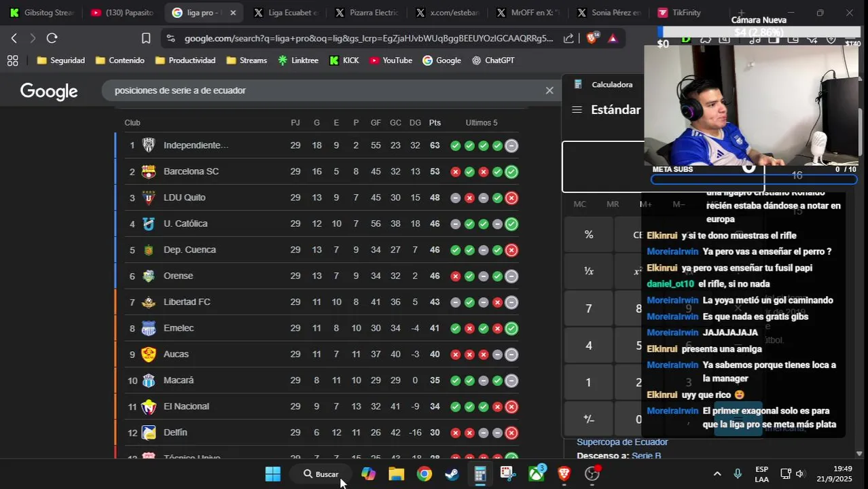
Task: Open Google Chrome from the taskbar
Action: coord(424,474)
